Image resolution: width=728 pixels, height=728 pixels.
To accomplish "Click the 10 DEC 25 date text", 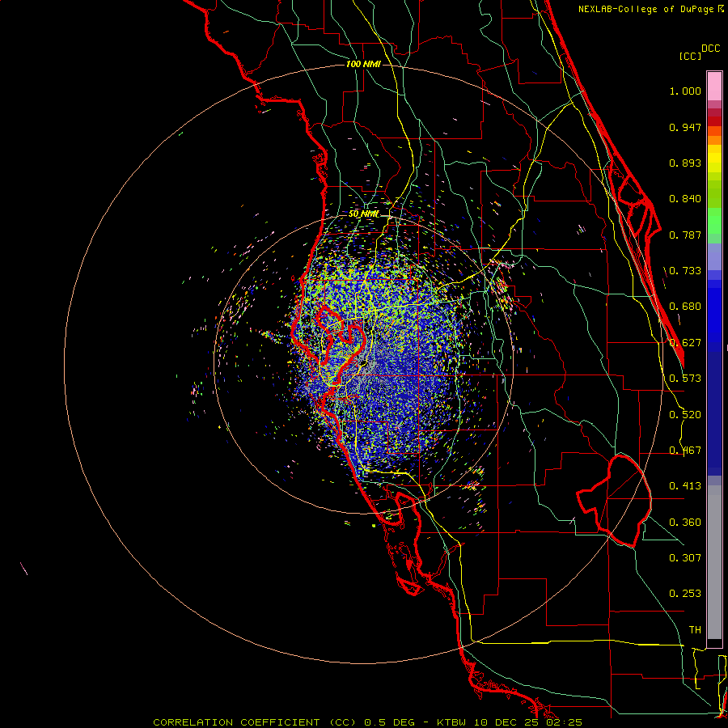I will 507,722.
